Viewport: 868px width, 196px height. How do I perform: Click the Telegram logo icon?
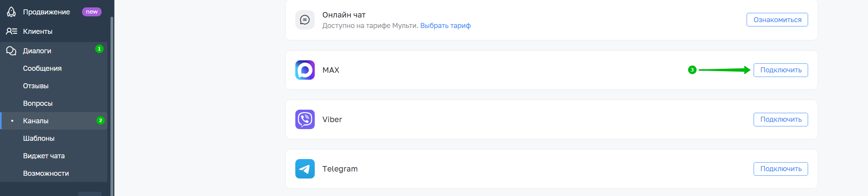tap(305, 169)
